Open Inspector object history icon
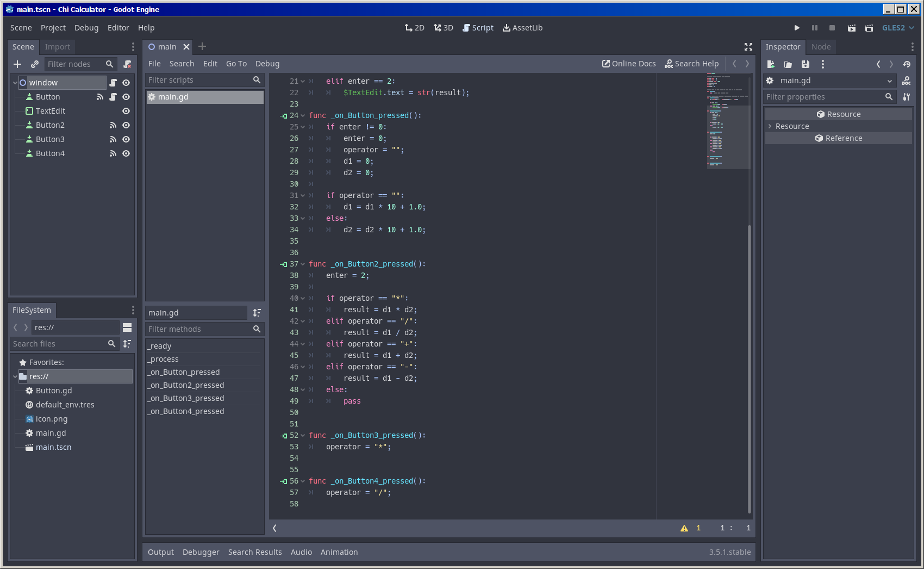This screenshot has height=569, width=924. (x=907, y=64)
